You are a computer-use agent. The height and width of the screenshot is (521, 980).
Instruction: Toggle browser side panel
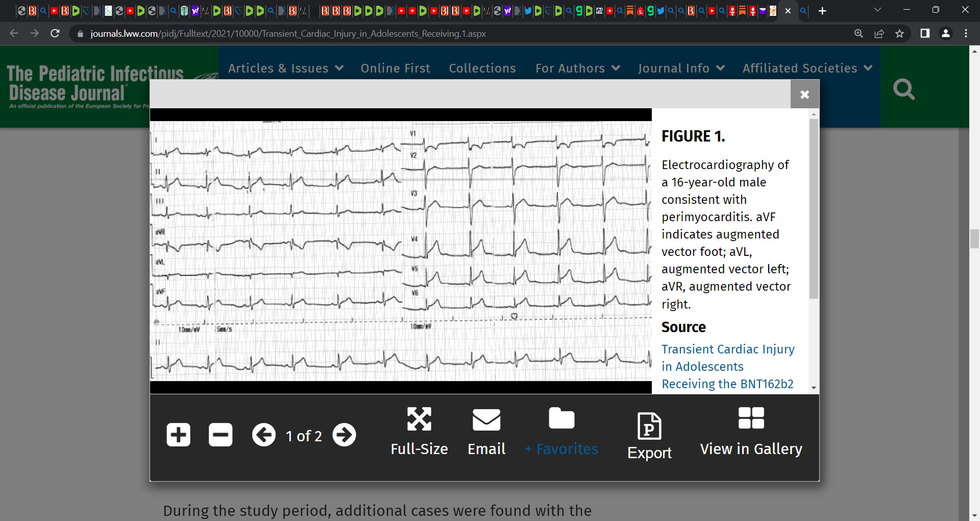coord(925,33)
